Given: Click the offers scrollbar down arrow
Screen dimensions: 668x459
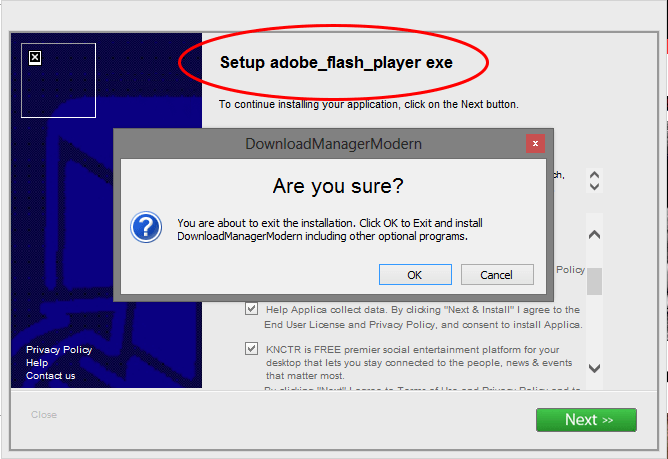Looking at the screenshot, I should pos(594,368).
